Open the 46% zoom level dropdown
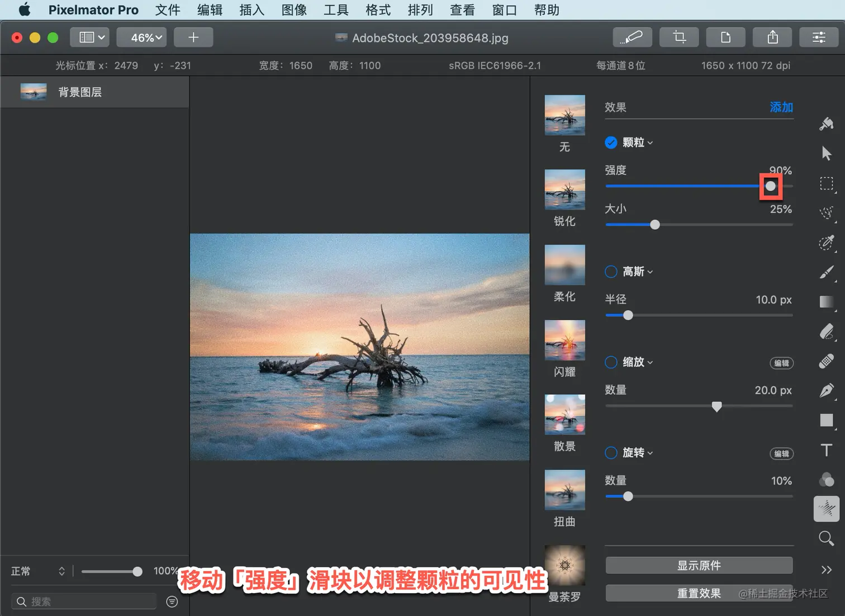The height and width of the screenshot is (616, 845). [x=142, y=37]
